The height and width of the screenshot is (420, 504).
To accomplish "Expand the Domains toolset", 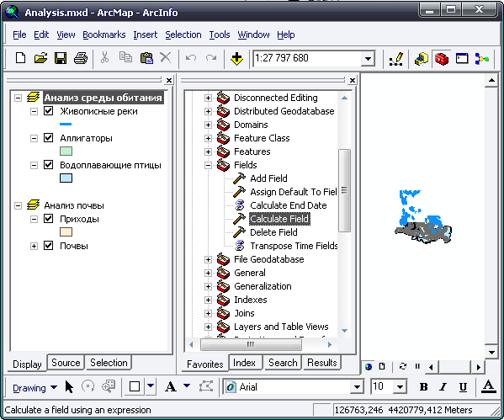I will tap(209, 125).
